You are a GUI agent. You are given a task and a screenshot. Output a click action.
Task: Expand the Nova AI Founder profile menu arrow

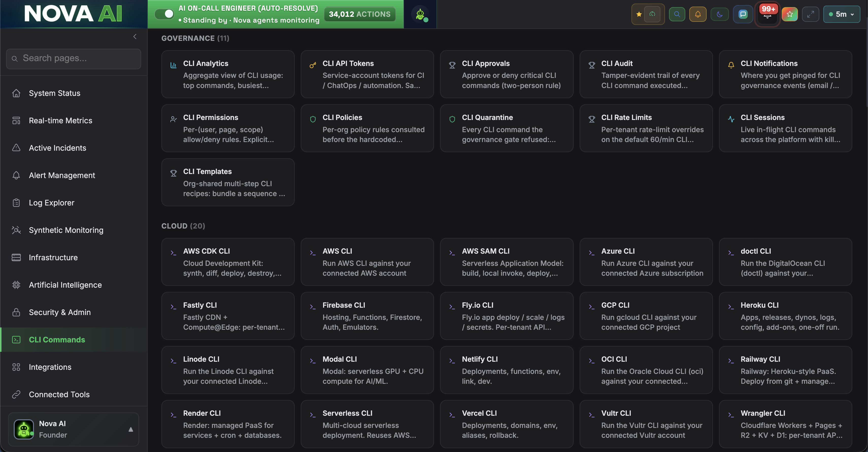pos(131,429)
